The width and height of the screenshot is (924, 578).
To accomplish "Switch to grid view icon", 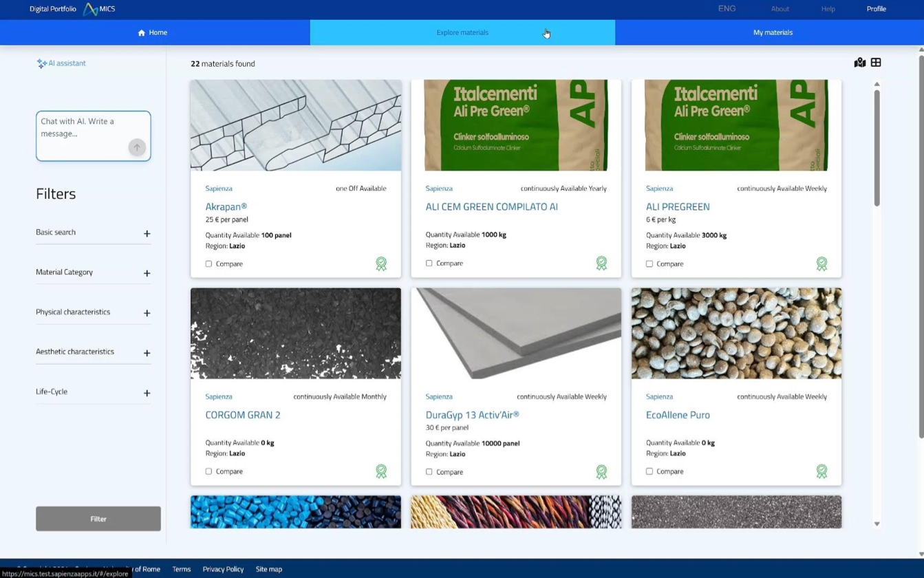I will 876,63.
